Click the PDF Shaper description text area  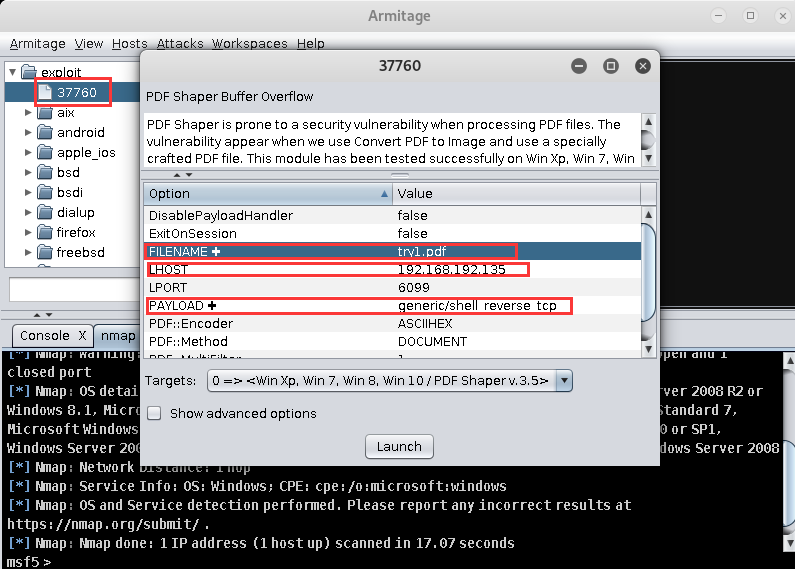(392, 140)
